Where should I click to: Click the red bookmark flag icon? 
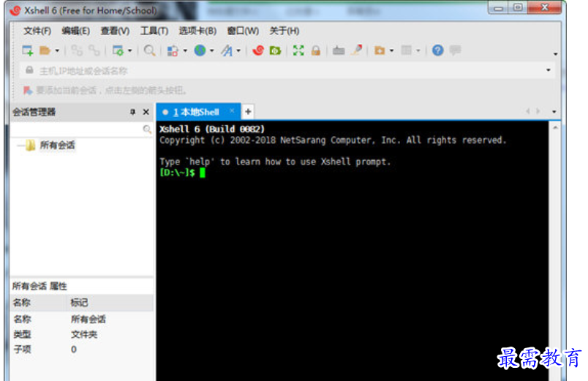[28, 91]
